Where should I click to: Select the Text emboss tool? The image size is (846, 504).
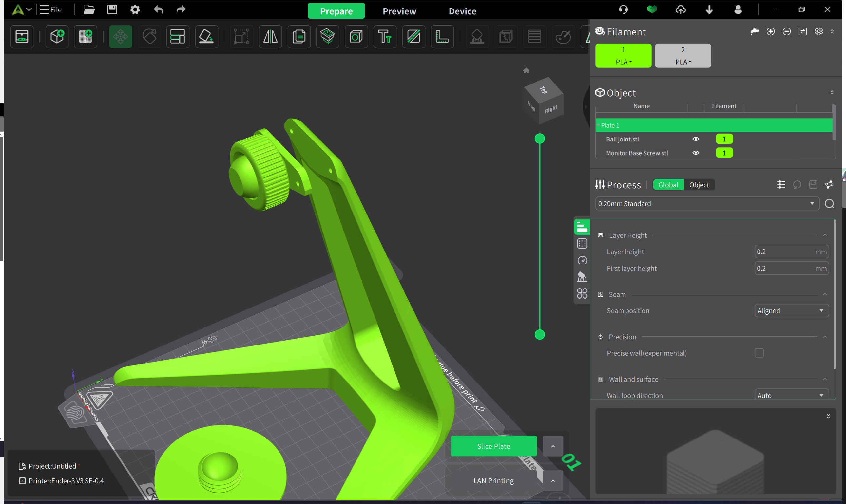385,36
